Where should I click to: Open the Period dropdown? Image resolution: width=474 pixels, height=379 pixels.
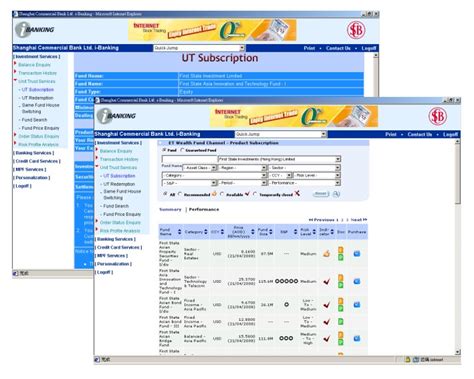click(x=242, y=183)
